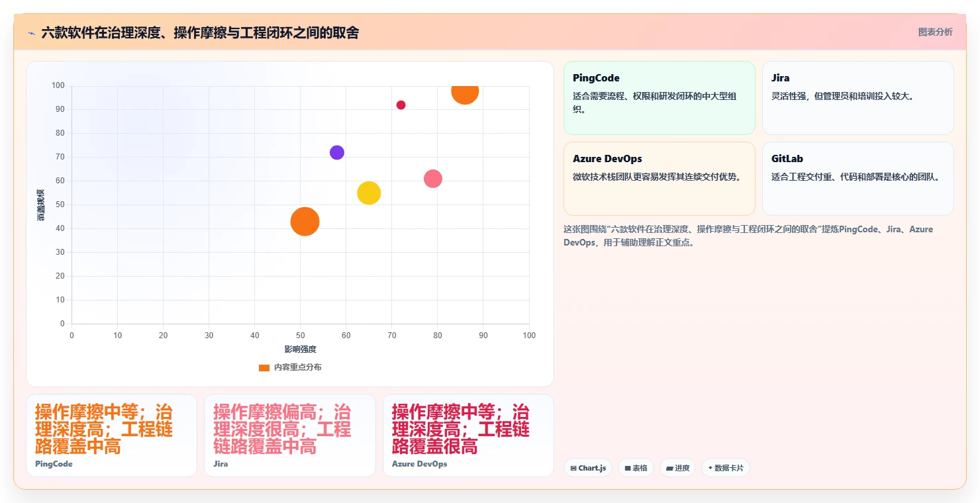Click the lightning icon before the title
Screen dimensions: 980x503
click(31, 33)
